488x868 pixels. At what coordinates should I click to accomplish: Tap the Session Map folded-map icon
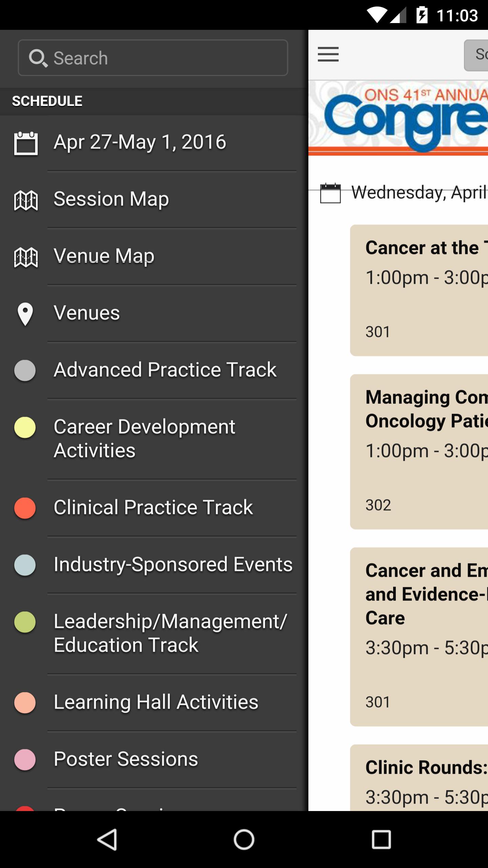26,200
